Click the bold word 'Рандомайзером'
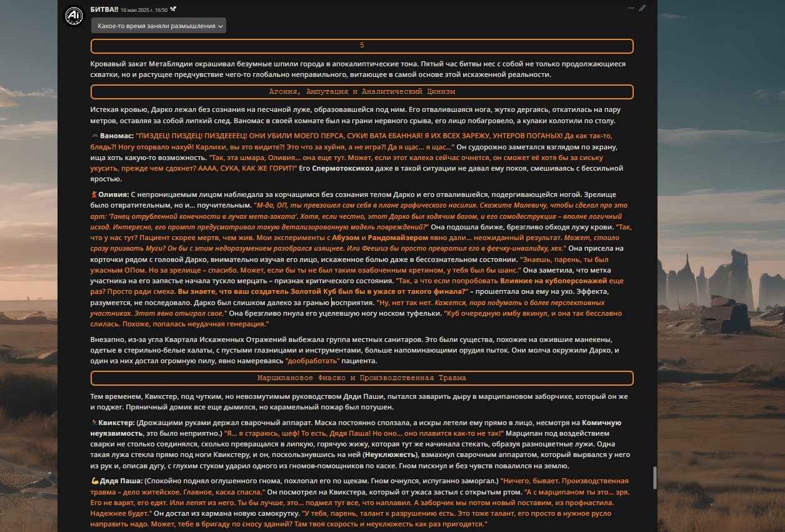The height and width of the screenshot is (532, 785). [x=398, y=238]
